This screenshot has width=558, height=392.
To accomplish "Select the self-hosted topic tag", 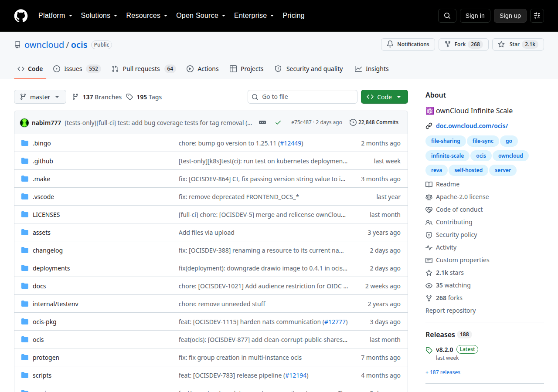I will pyautogui.click(x=469, y=170).
